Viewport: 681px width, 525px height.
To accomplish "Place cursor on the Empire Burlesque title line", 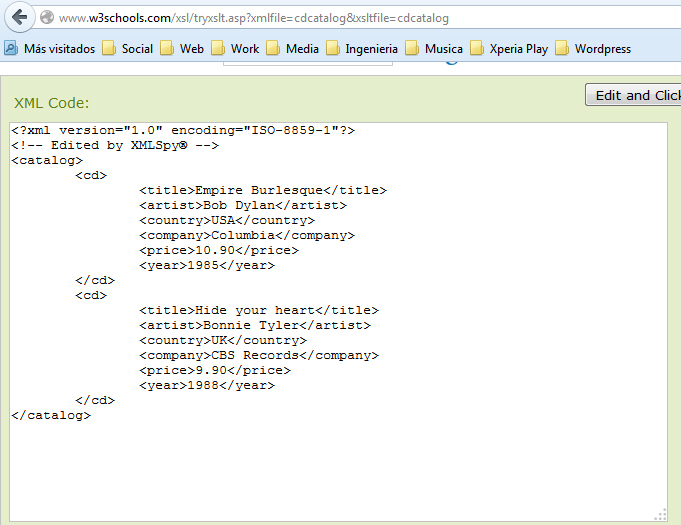I will click(262, 190).
